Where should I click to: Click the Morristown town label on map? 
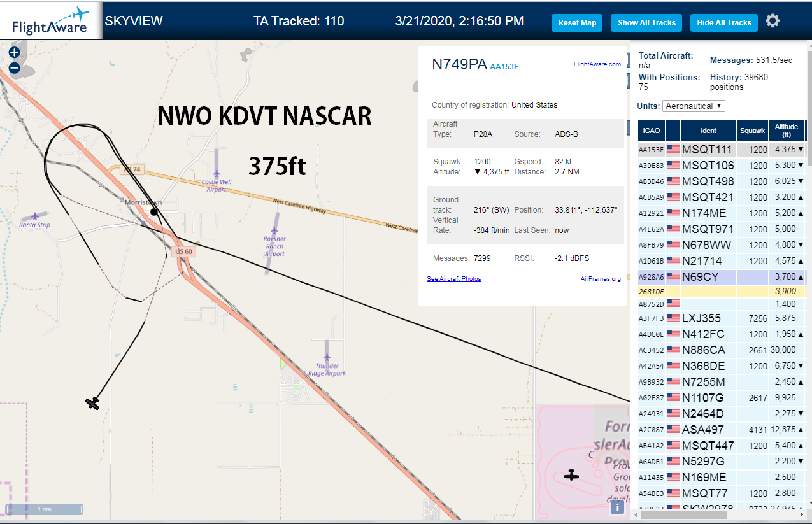[x=143, y=202]
